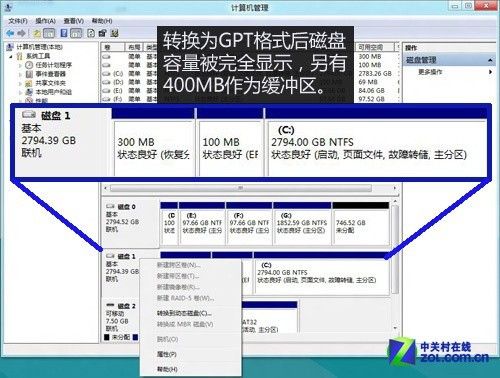Image resolution: width=500 pixels, height=378 pixels.
Task: Click the Up One Level folder icon
Action: (x=37, y=33)
